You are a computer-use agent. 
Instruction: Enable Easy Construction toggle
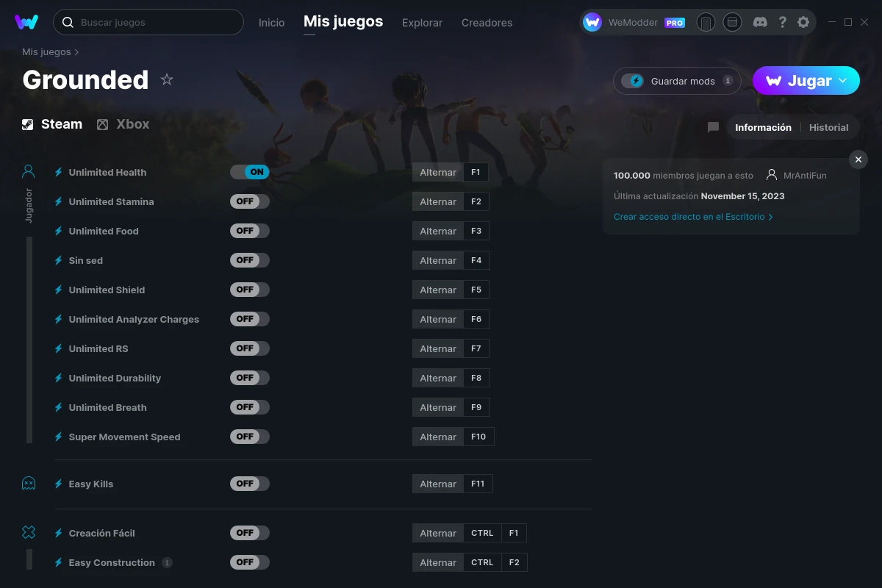click(250, 562)
